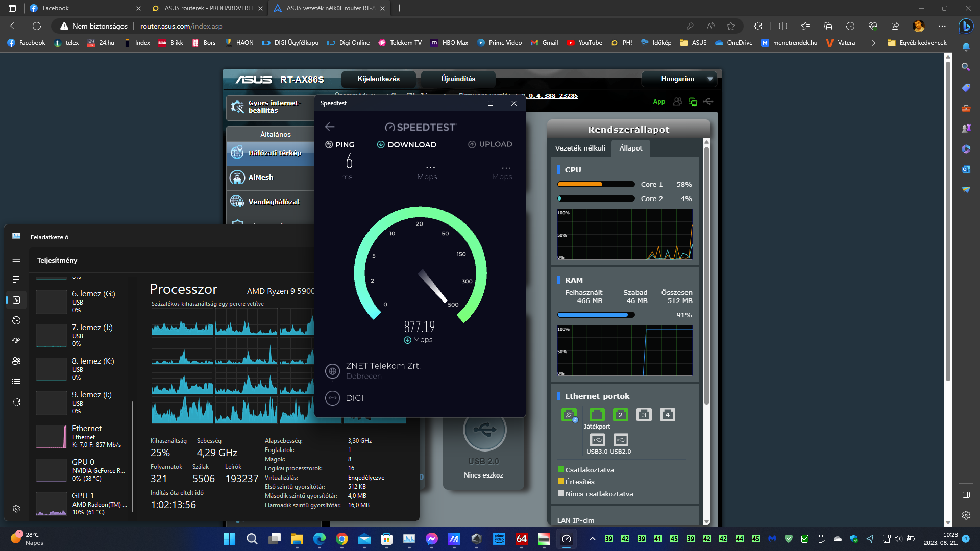This screenshot has height=551, width=980.
Task: Switch to the Állapot tab
Action: [x=631, y=148]
